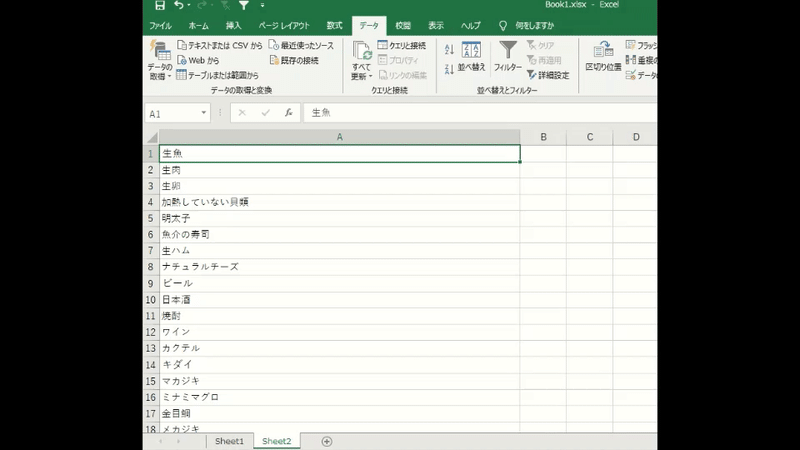Open the Name Box dropdown arrow
The image size is (800, 450).
[204, 113]
